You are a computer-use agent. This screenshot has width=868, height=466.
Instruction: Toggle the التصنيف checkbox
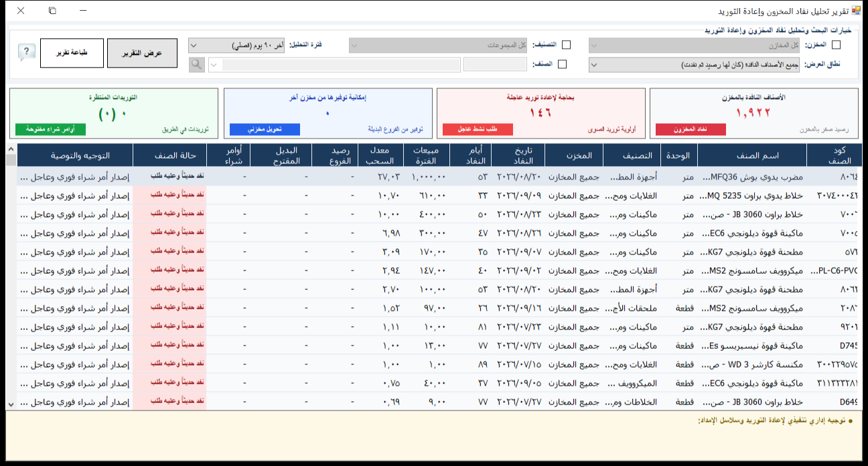[x=566, y=45]
